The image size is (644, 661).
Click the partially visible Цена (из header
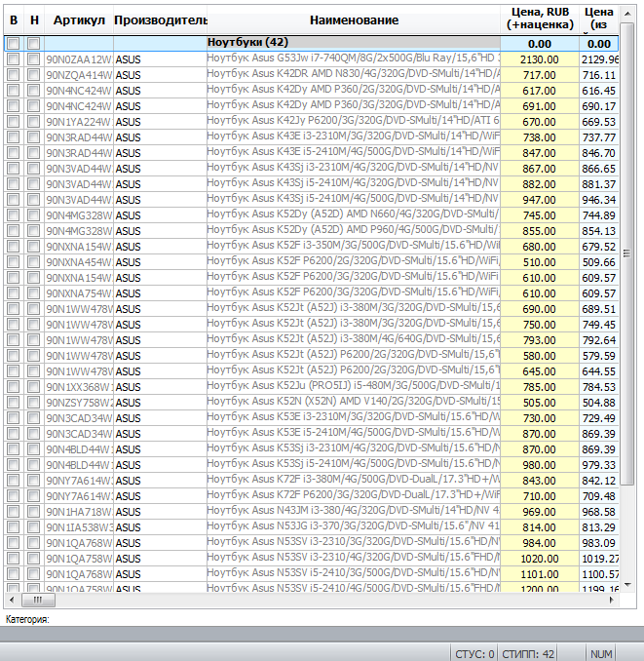coord(598,19)
